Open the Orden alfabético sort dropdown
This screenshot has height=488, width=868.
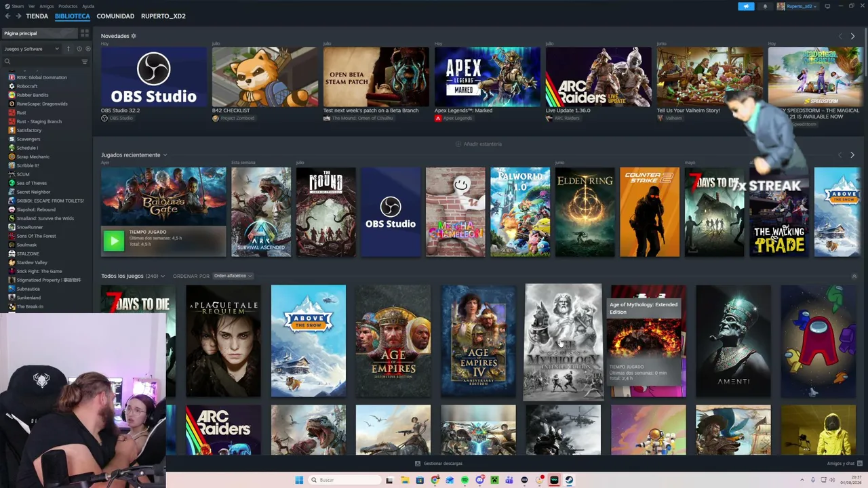[233, 276]
